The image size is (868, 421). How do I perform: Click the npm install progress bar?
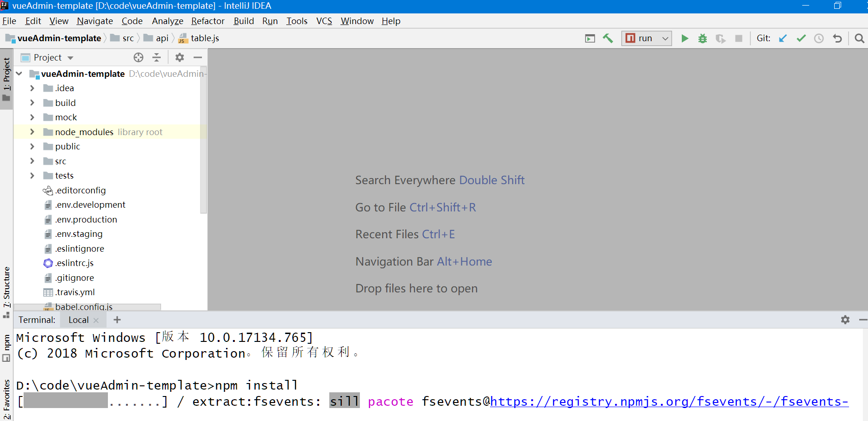92,401
